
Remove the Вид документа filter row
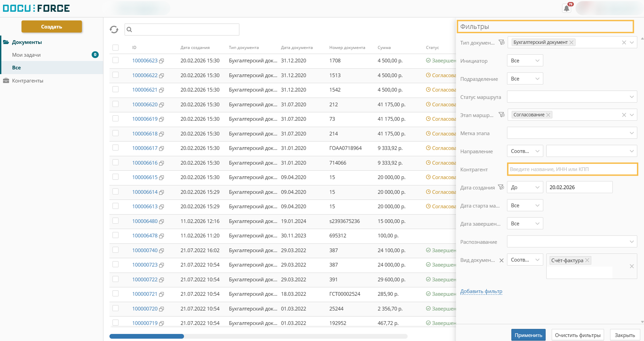tap(501, 260)
